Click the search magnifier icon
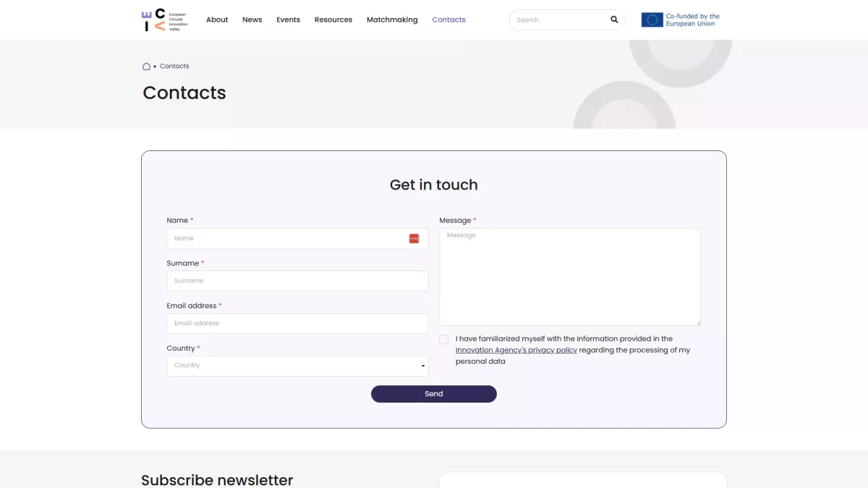The image size is (868, 488). pyautogui.click(x=614, y=20)
